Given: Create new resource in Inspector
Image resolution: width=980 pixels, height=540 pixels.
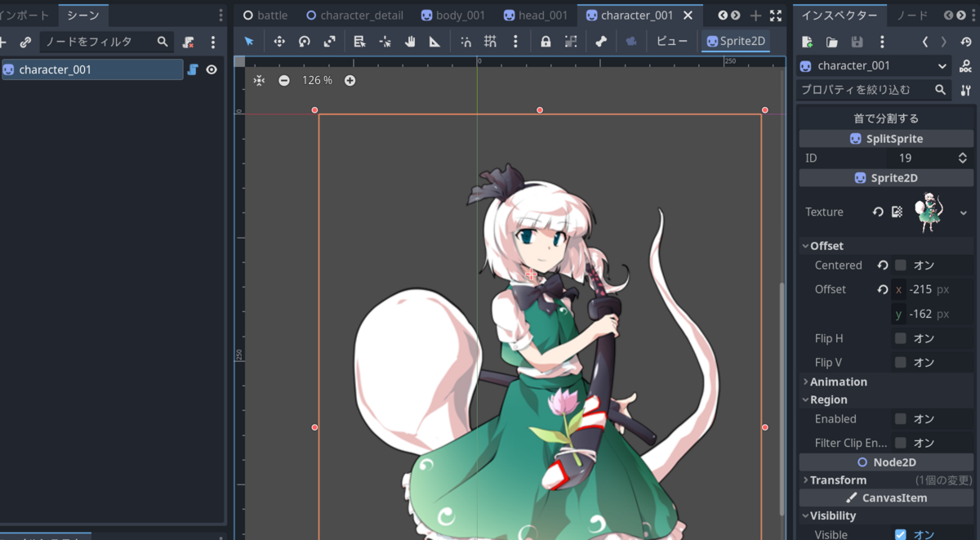Looking at the screenshot, I should tap(807, 42).
